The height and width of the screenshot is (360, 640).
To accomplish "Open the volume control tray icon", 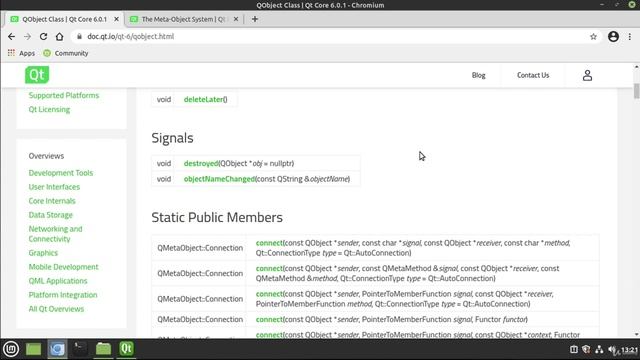I will point(613,350).
